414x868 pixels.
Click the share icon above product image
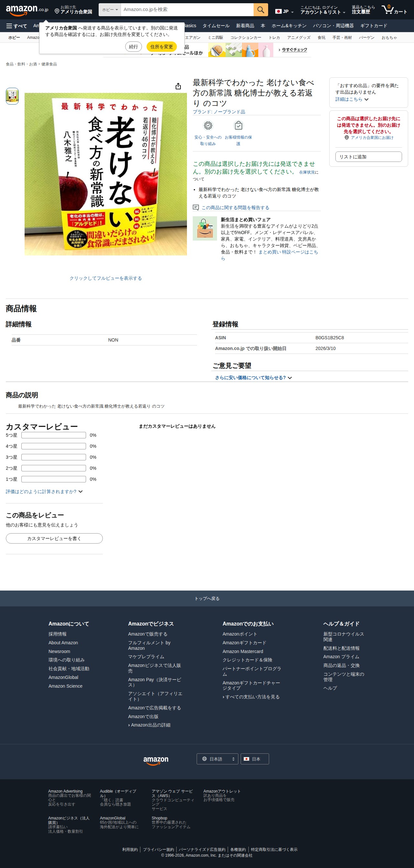[178, 86]
